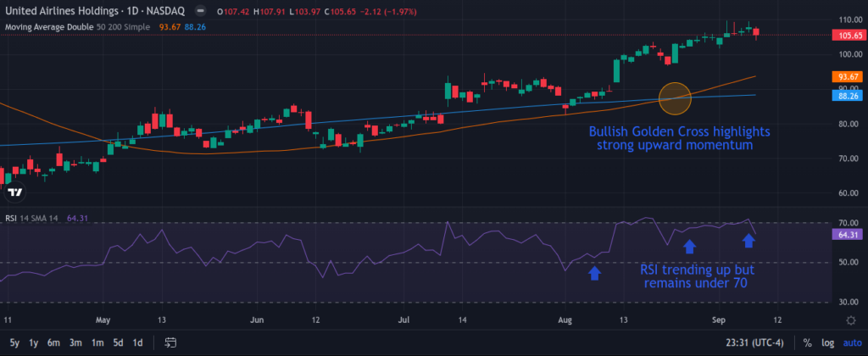Click the first blue RSI arrow near Aug
Image resolution: width=868 pixels, height=356 pixels.
[x=595, y=273]
